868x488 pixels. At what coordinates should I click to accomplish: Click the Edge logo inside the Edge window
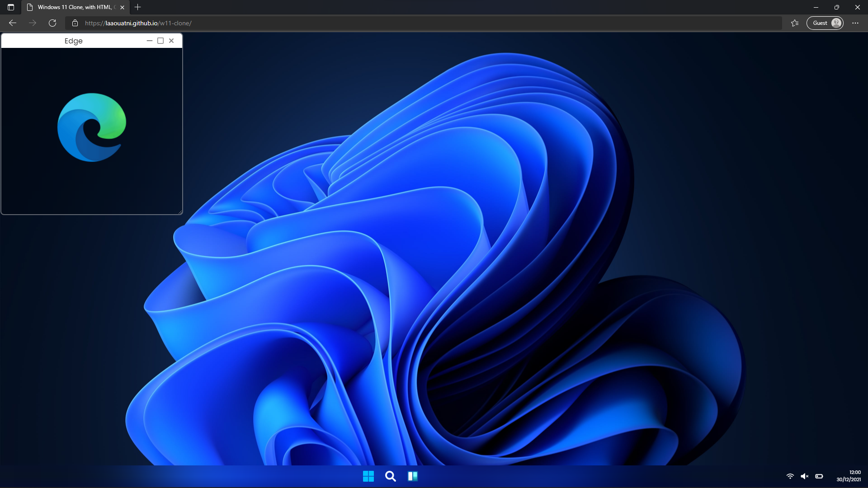[92, 127]
